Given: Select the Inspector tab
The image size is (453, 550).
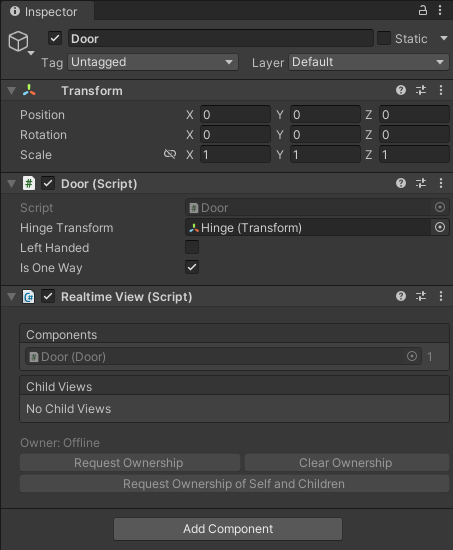Looking at the screenshot, I should [x=44, y=11].
